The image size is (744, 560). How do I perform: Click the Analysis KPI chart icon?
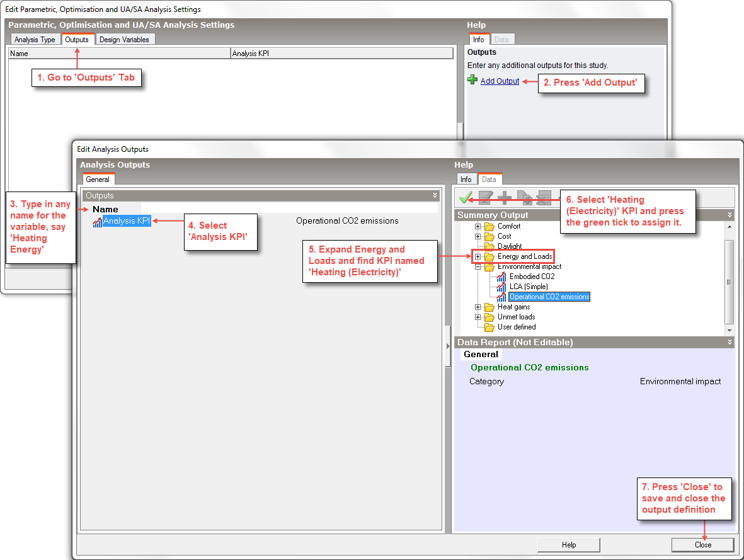[x=98, y=221]
